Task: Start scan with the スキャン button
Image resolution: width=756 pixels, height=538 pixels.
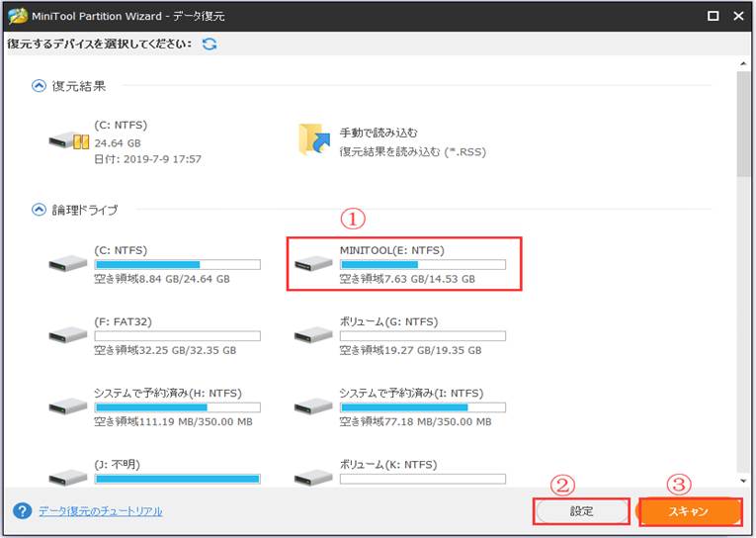Action: [689, 511]
